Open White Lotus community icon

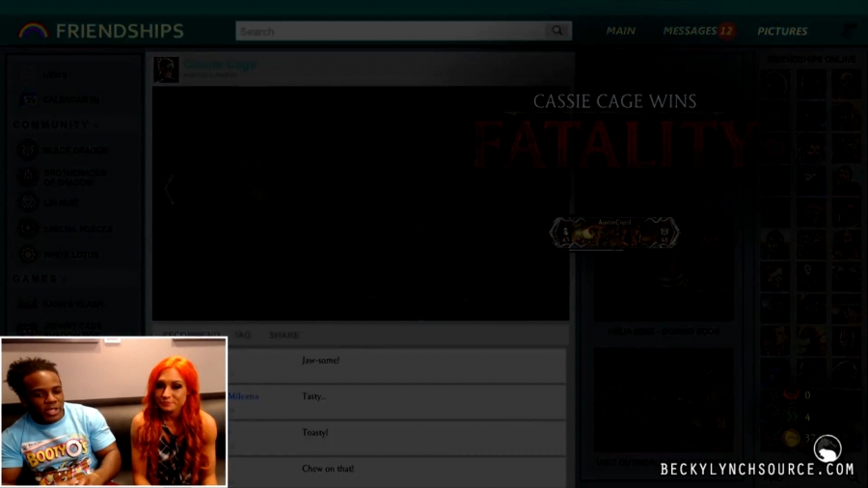pos(29,255)
